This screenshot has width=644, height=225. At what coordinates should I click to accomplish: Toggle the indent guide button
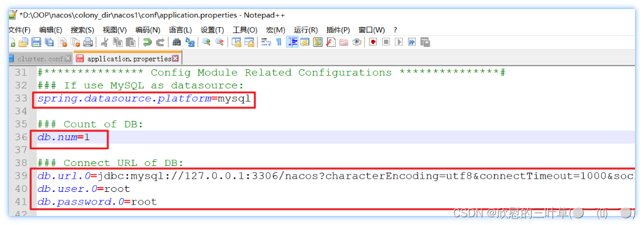point(292,42)
